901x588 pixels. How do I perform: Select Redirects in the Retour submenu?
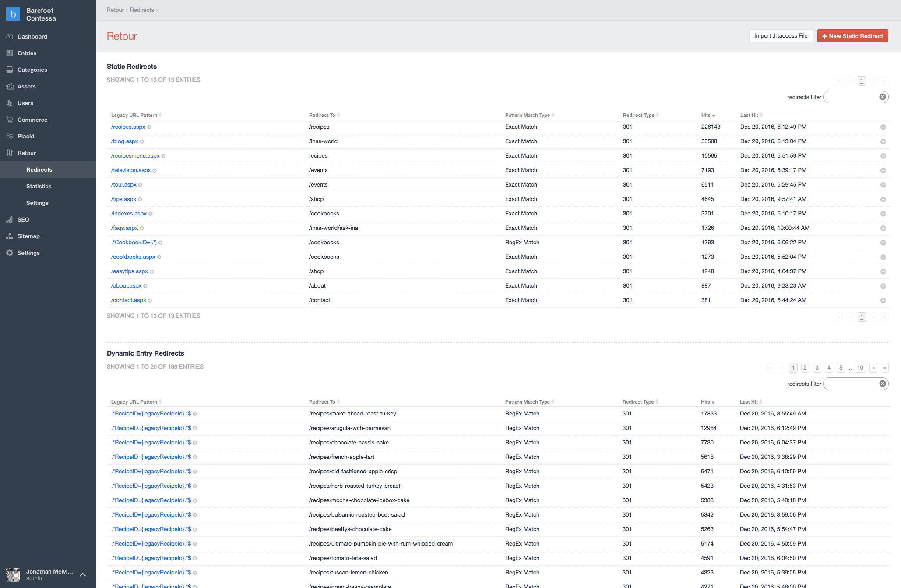pyautogui.click(x=39, y=170)
